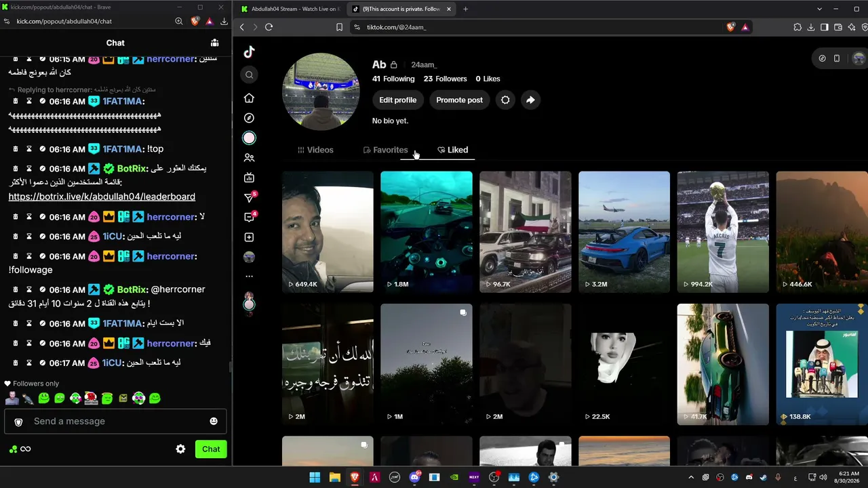Open the Brave Wallet icon
This screenshot has width=868, height=488.
click(838, 27)
